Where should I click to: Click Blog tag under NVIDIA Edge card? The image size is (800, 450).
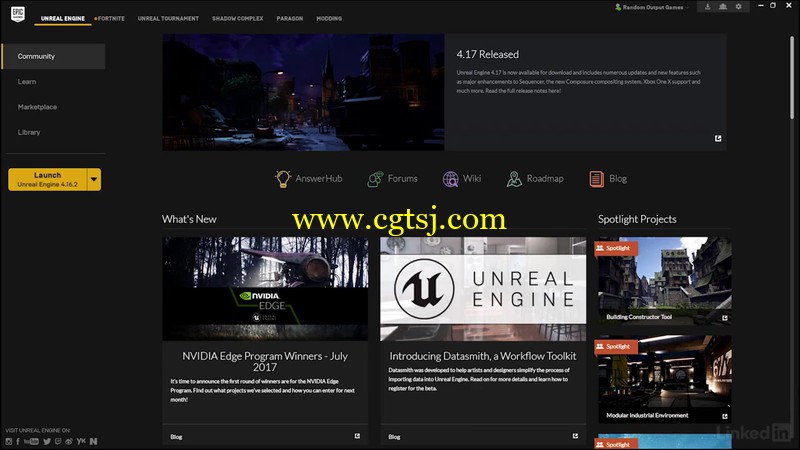[x=176, y=437]
